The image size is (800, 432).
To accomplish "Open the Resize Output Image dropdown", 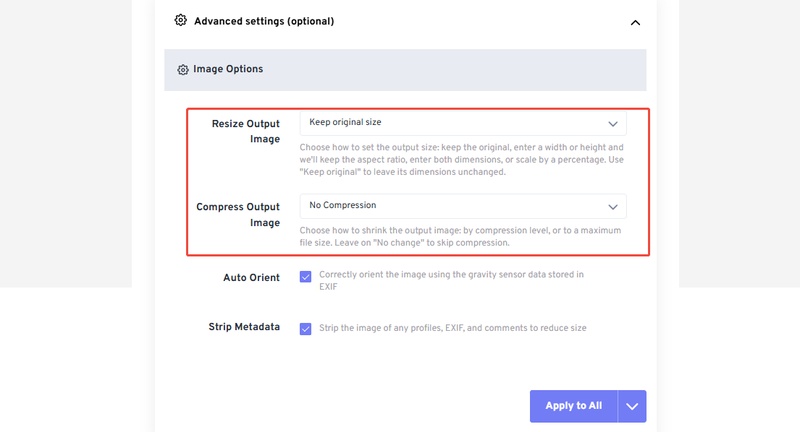I will 463,123.
